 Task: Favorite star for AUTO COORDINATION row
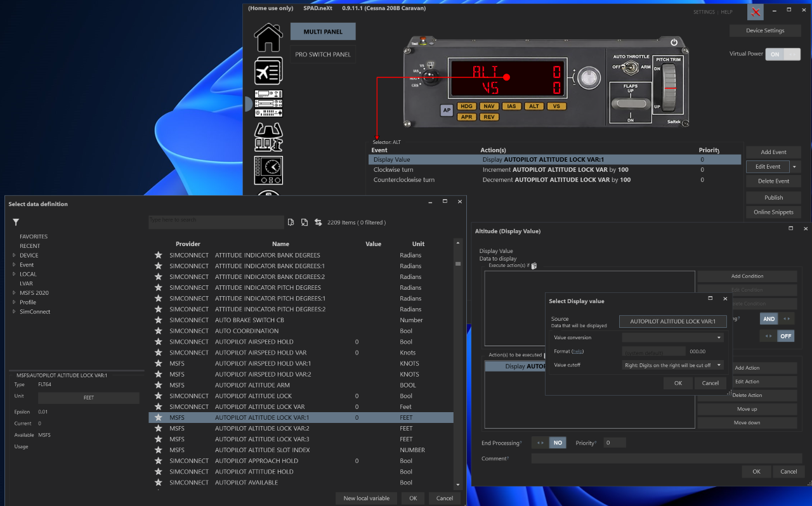[158, 331]
